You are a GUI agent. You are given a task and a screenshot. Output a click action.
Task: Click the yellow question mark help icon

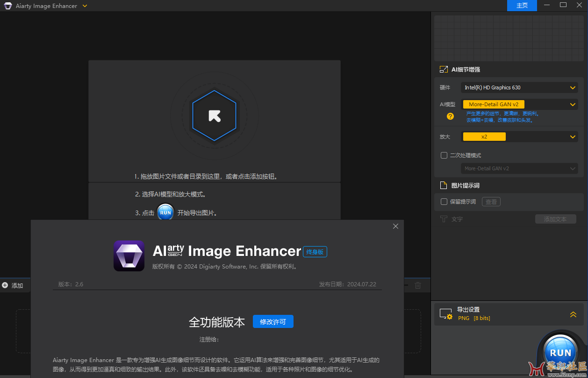click(x=450, y=116)
